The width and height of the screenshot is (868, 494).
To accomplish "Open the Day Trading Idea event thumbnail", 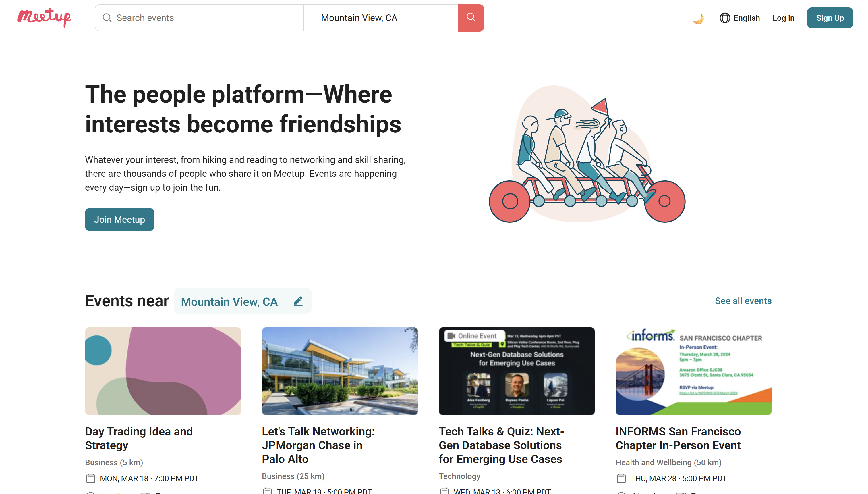I will 163,371.
